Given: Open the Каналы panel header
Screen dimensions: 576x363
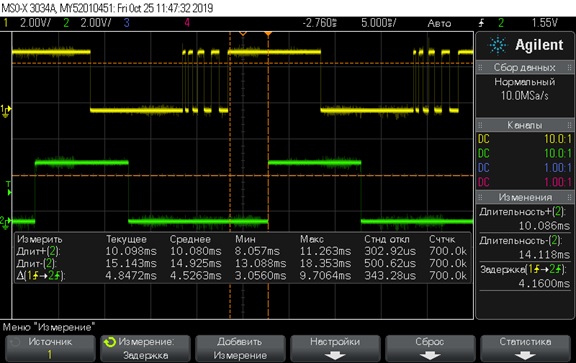Looking at the screenshot, I should 525,125.
